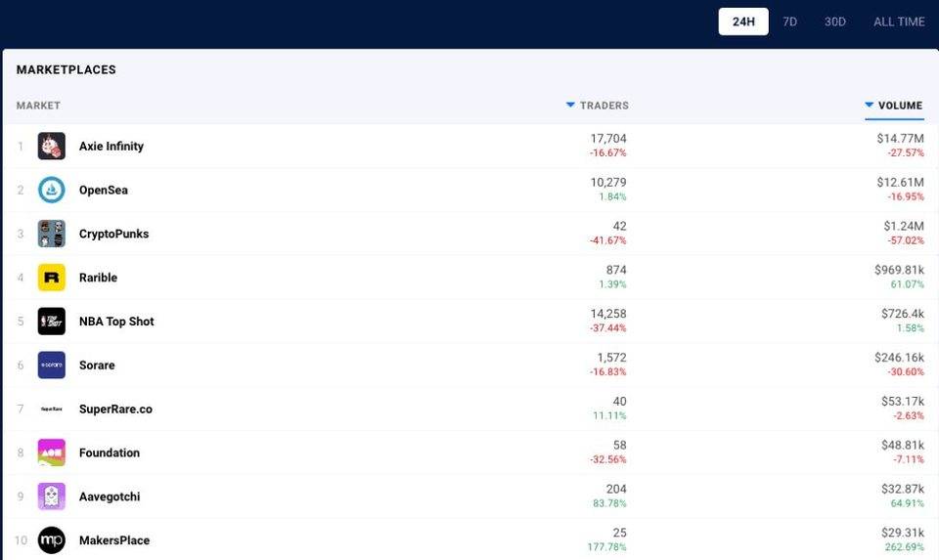Select Sorare volume $246.16k

(x=899, y=357)
